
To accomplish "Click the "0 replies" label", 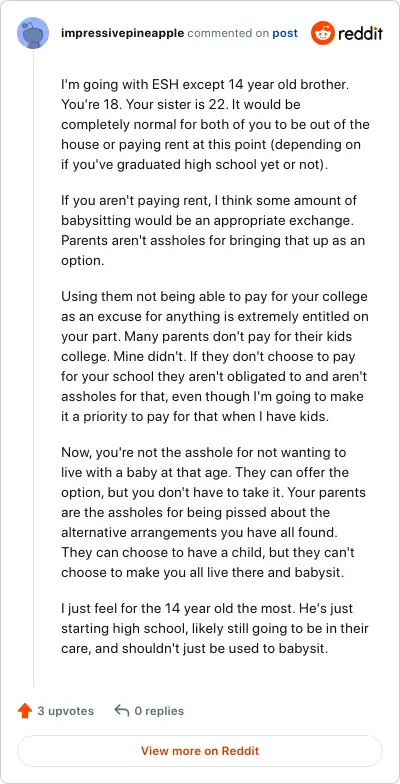I will (x=159, y=710).
